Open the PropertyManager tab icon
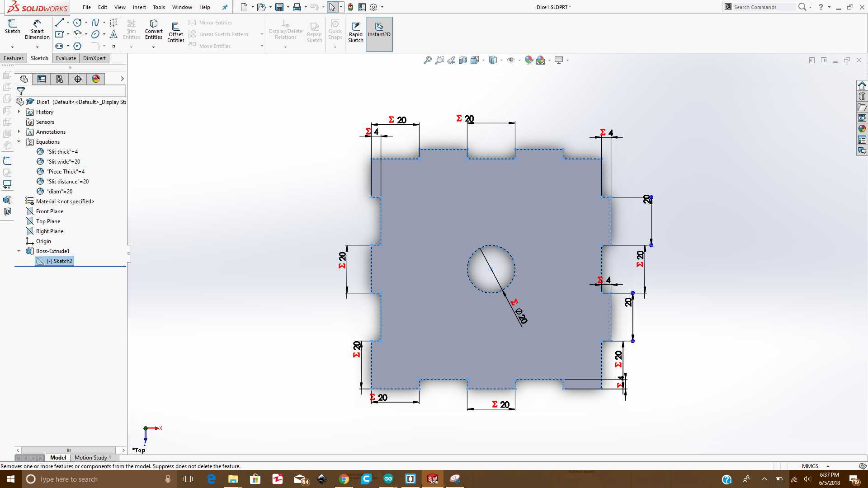The width and height of the screenshot is (868, 488). point(42,79)
